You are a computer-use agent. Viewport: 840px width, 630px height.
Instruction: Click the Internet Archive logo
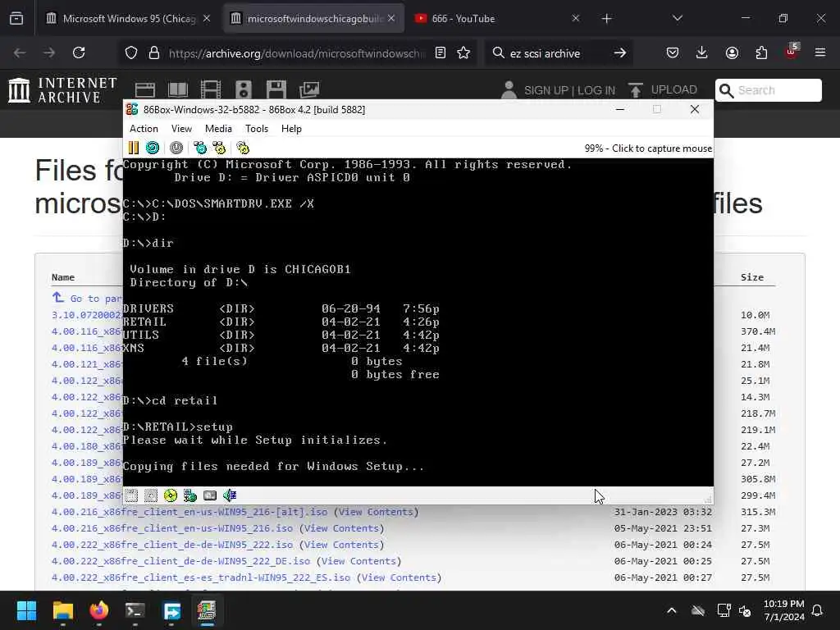coord(62,90)
